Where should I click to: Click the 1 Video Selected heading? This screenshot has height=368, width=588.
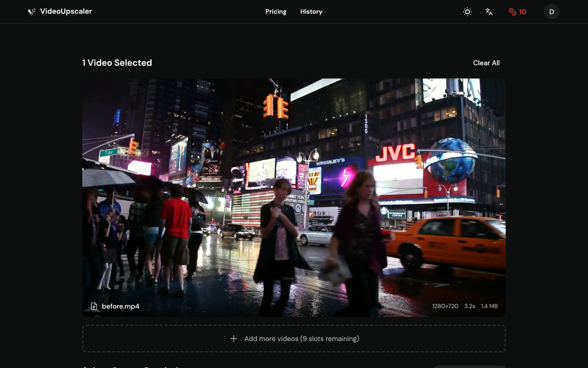click(117, 63)
